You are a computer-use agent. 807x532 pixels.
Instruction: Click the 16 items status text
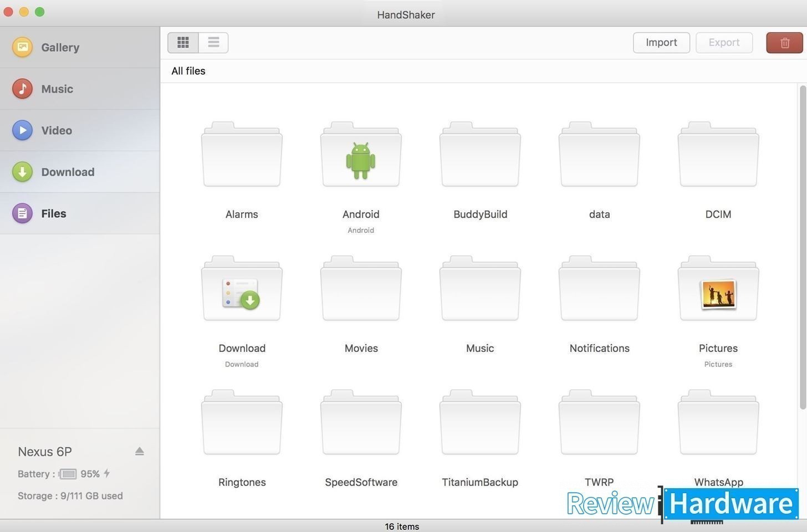402,526
